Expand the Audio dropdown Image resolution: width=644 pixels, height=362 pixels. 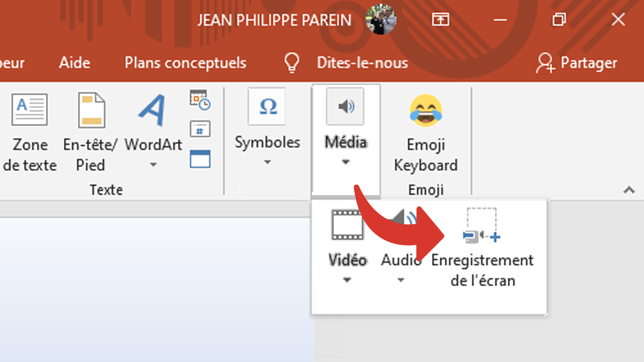[x=400, y=280]
